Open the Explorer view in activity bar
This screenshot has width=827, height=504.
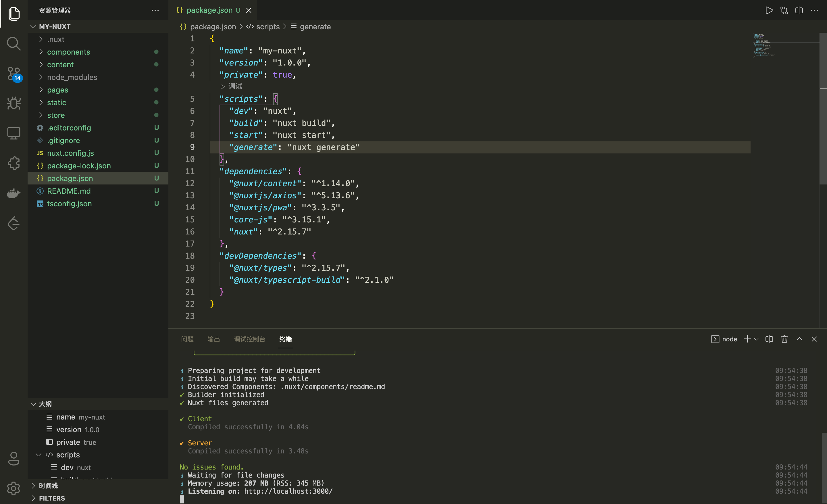pyautogui.click(x=14, y=14)
